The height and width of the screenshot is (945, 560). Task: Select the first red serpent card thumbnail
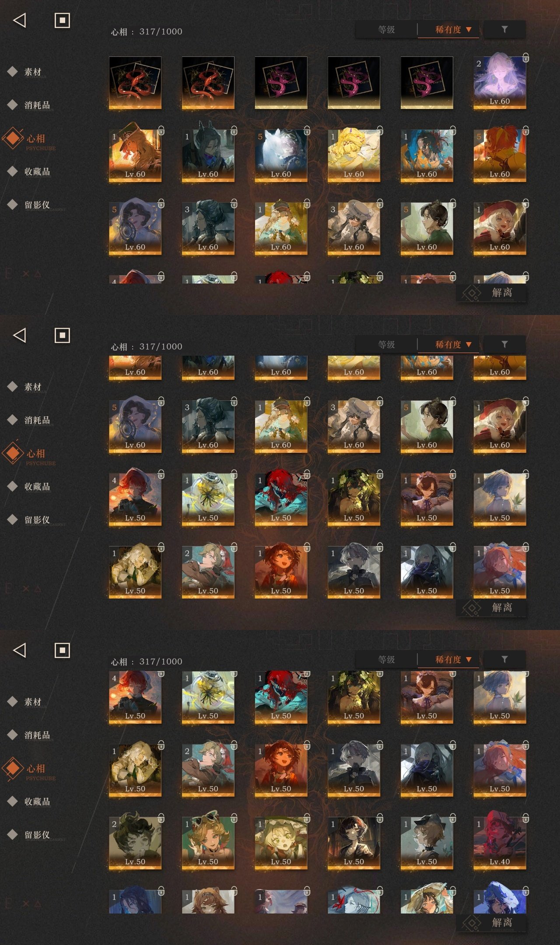[135, 83]
